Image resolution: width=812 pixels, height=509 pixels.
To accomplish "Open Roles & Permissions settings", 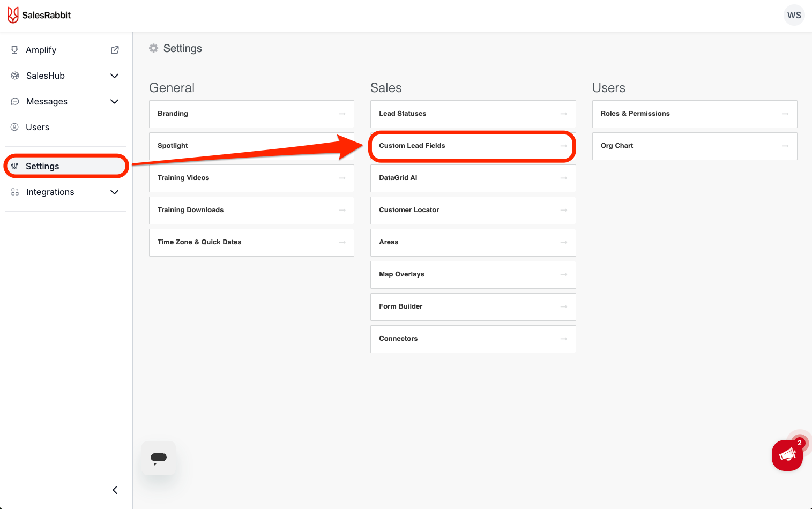I will [x=695, y=114].
